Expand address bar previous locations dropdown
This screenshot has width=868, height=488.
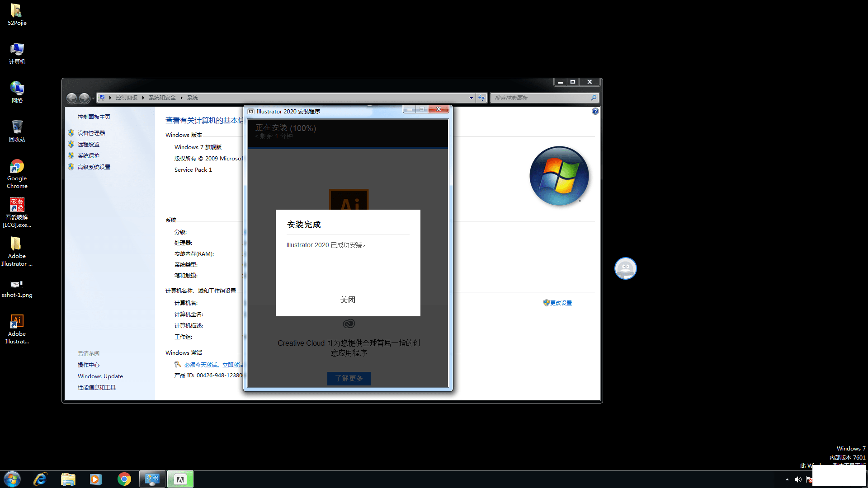[x=471, y=98]
